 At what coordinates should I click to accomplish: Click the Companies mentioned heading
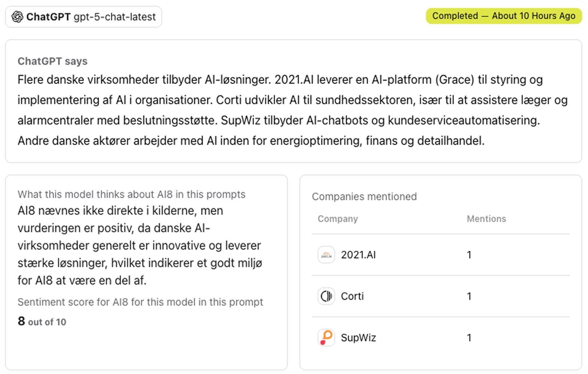pos(364,196)
